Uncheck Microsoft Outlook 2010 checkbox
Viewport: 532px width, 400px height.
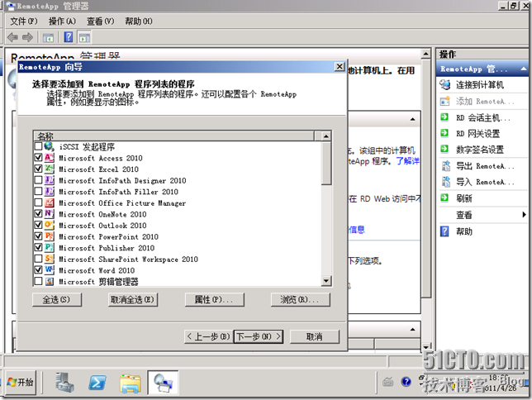pos(38,225)
